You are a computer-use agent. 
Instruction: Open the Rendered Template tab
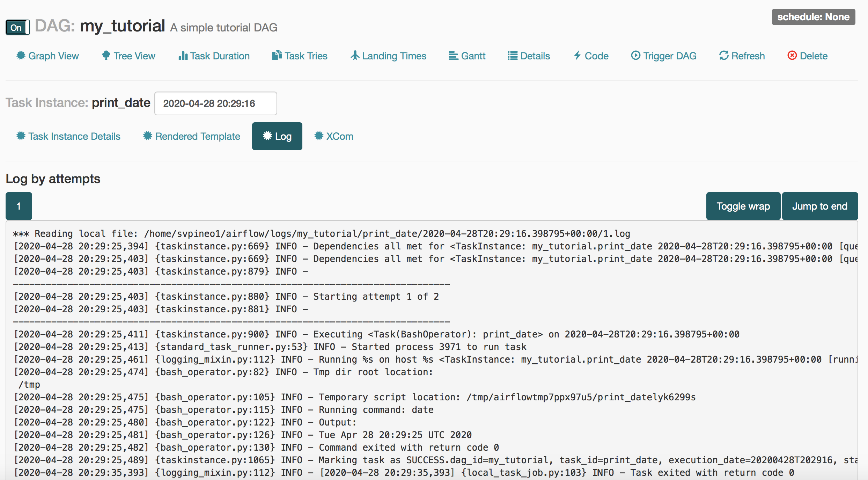coord(192,136)
